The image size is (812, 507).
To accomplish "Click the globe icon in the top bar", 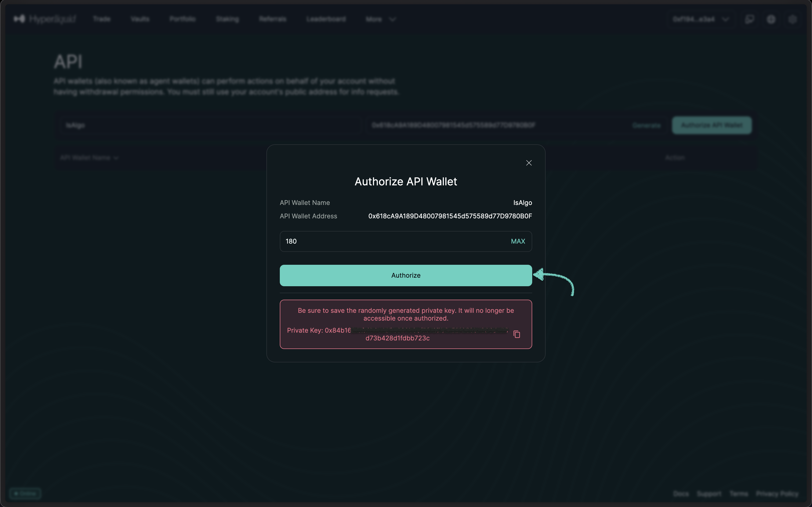I will (x=771, y=19).
